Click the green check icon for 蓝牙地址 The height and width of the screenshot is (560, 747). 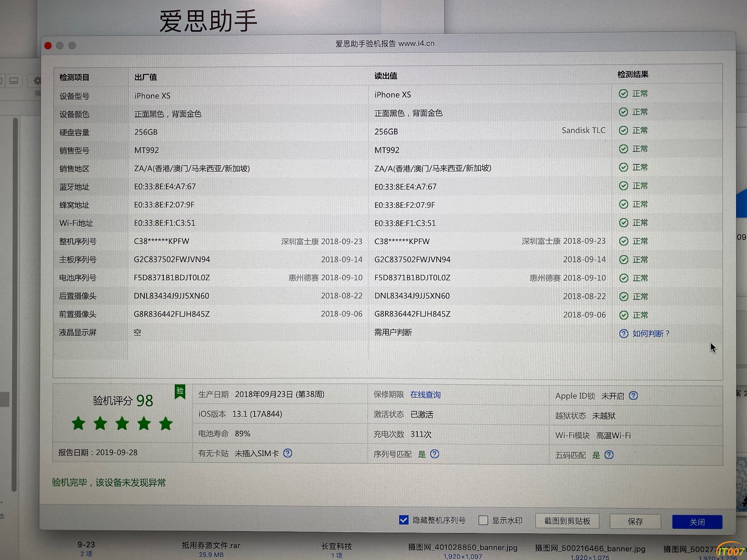(x=624, y=186)
